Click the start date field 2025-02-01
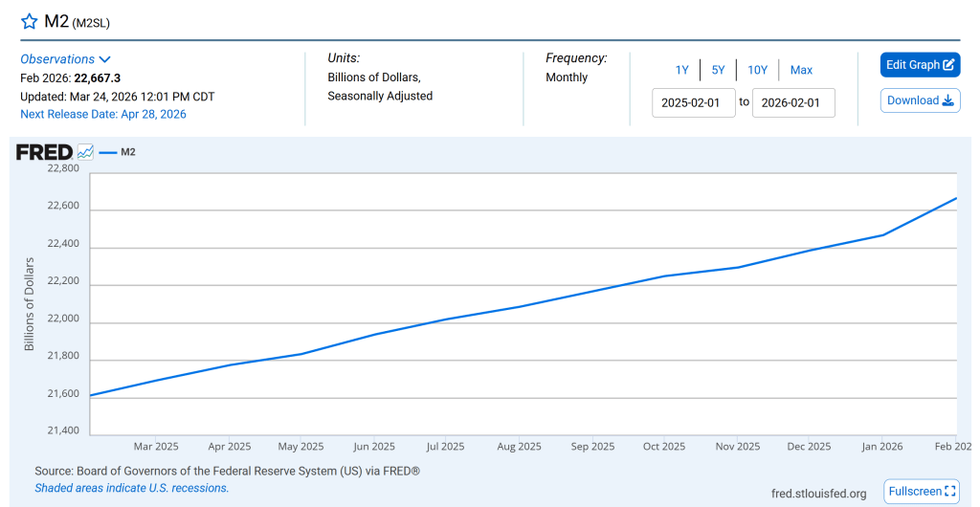 tap(694, 102)
